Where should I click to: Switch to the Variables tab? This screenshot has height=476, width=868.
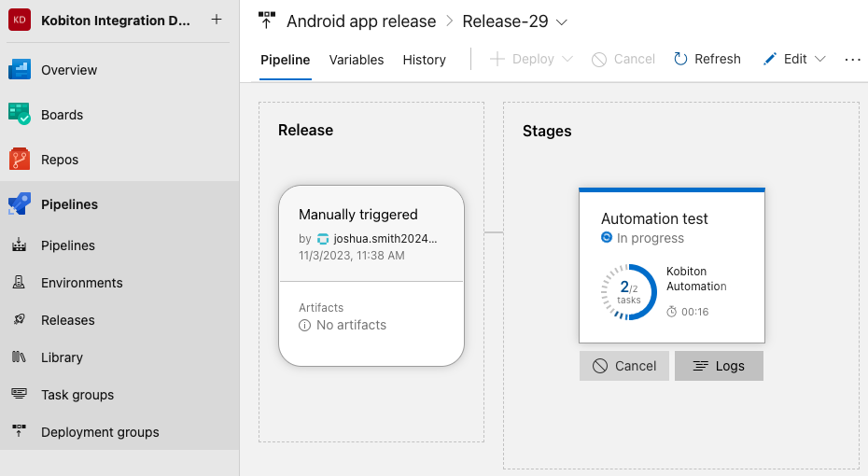coord(356,60)
